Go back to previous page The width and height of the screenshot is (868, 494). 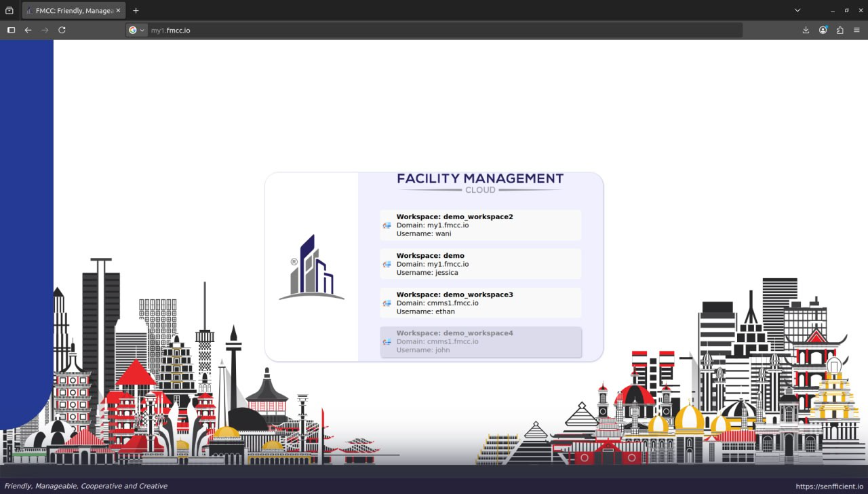[x=28, y=30]
